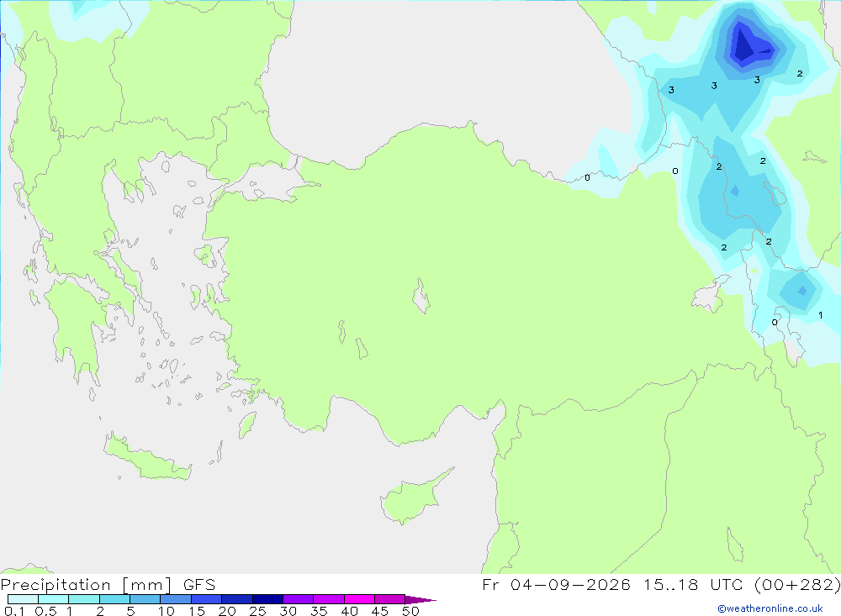841x616 pixels.
Task: Click the island of Crete on the map
Action: pos(147,457)
